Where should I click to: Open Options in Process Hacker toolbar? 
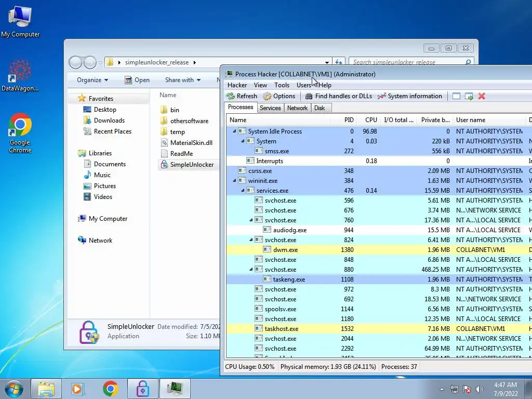click(x=279, y=96)
